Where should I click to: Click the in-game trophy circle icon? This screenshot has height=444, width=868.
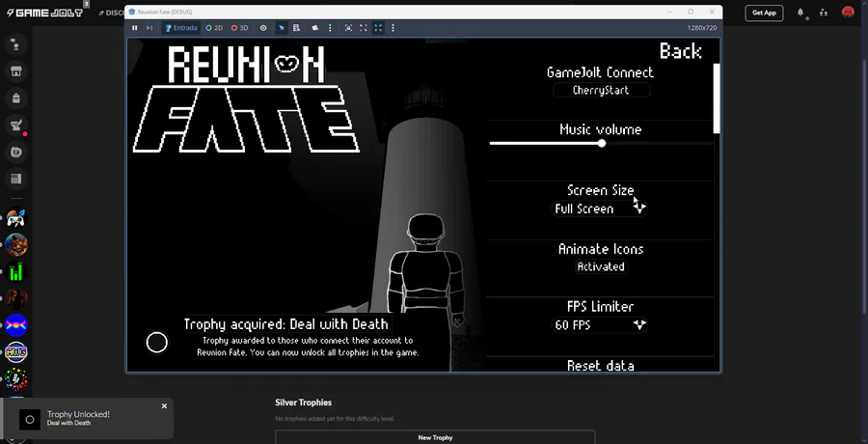click(156, 343)
